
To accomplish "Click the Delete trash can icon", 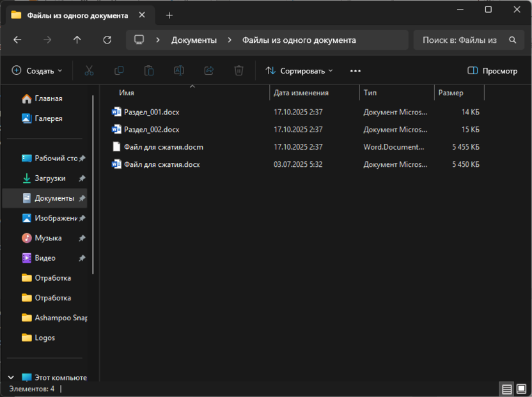I will [239, 71].
